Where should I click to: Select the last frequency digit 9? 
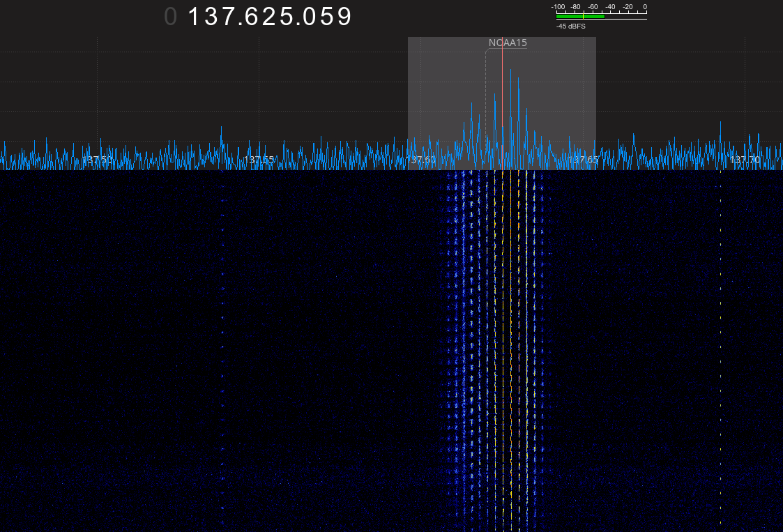344,17
